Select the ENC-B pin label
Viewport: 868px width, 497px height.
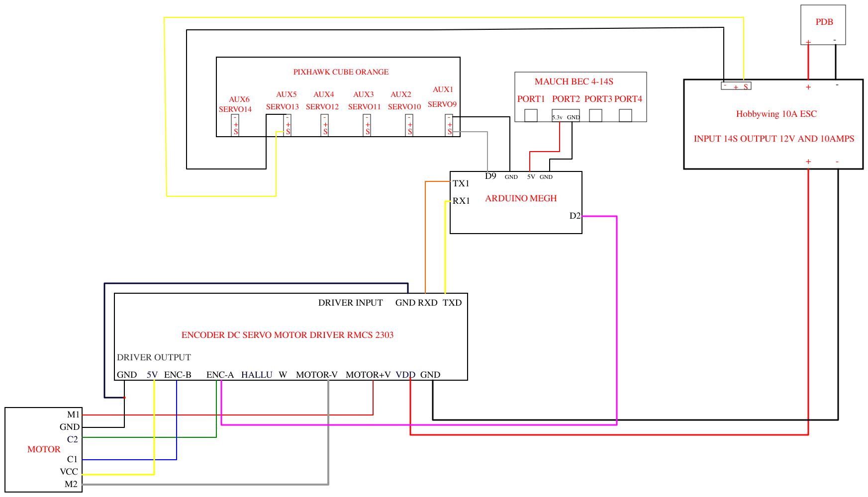point(178,375)
